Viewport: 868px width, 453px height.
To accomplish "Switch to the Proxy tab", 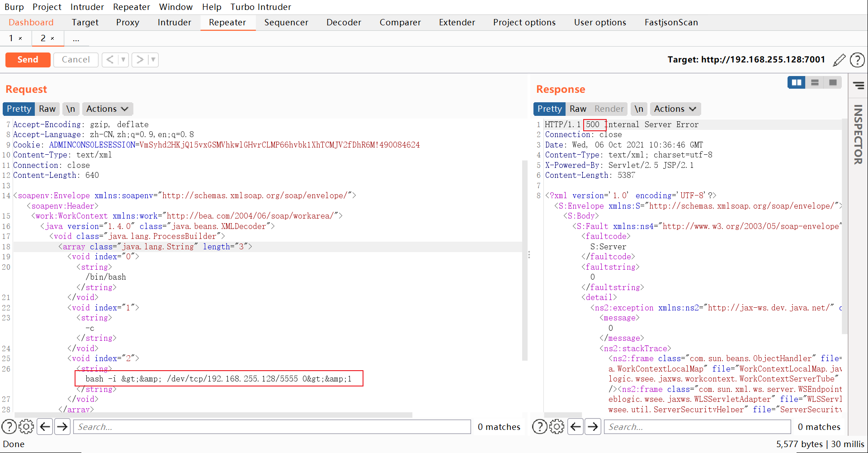I will click(127, 23).
